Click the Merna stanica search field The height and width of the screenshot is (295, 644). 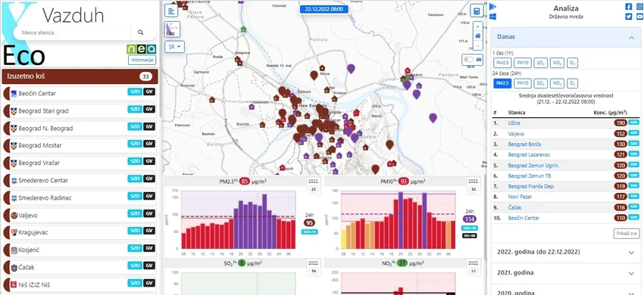[x=73, y=33]
